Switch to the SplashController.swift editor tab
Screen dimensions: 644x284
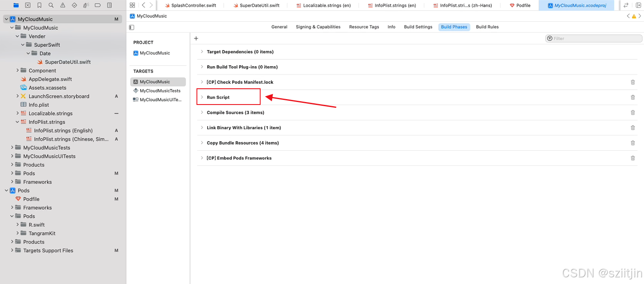pos(191,5)
